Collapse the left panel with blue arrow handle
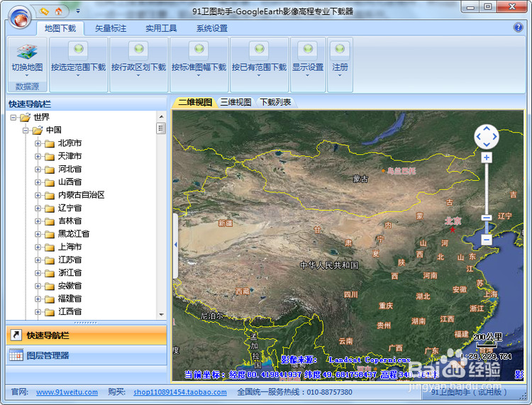Screen dimensions: 532x405 (175, 245)
